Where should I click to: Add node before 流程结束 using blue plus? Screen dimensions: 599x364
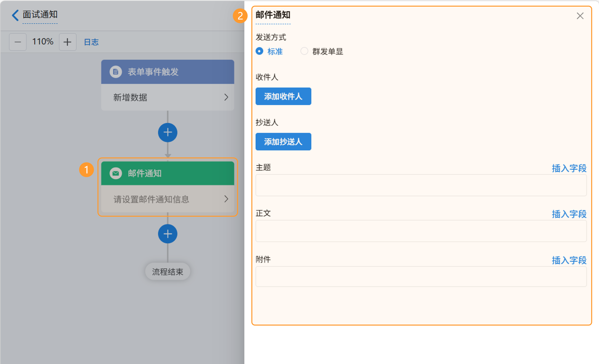click(168, 234)
